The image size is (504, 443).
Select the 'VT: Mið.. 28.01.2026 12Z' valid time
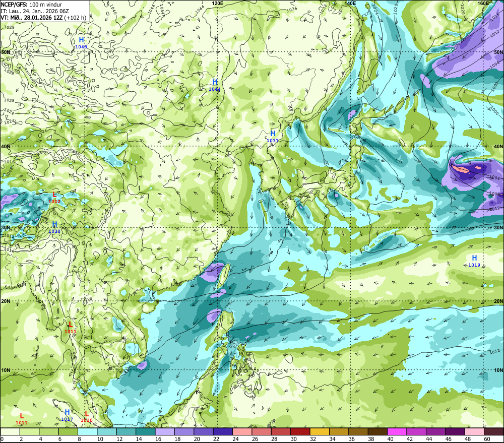(32, 17)
